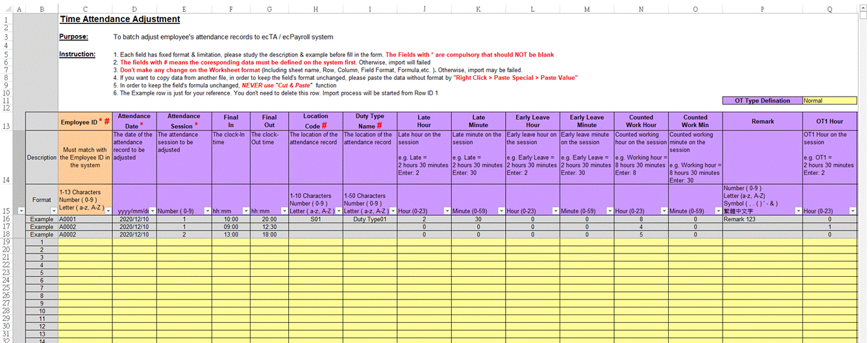Select row header 19

pyautogui.click(x=6, y=242)
